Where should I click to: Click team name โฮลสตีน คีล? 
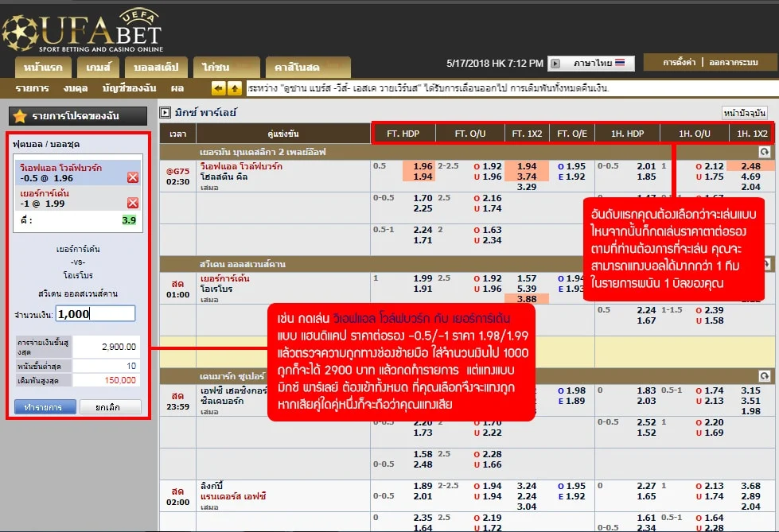coord(224,177)
